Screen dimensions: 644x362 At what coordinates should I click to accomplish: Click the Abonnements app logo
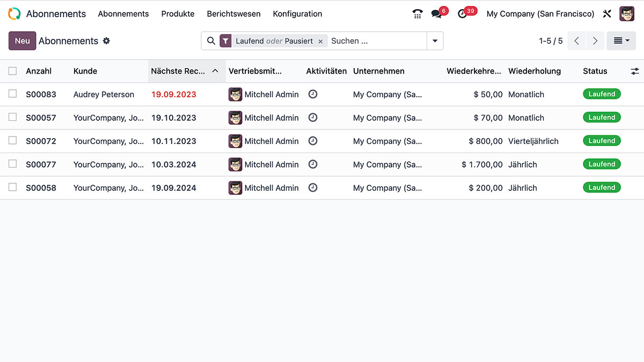pos(13,13)
